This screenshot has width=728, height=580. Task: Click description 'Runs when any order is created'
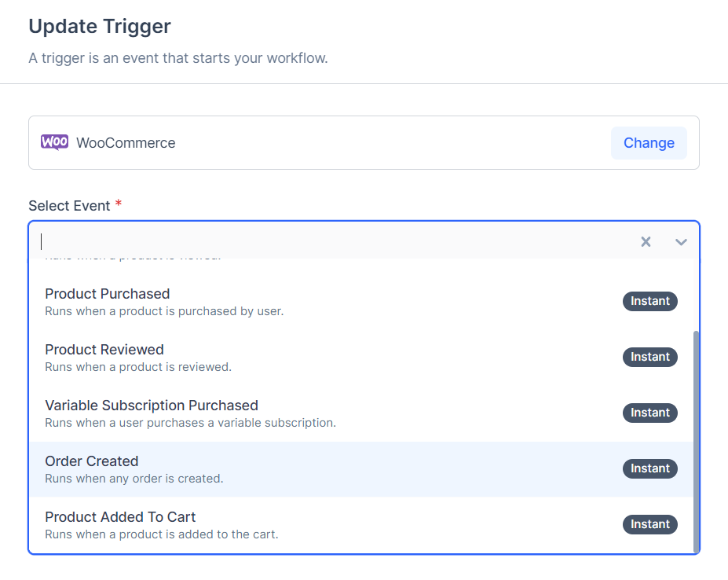click(x=134, y=479)
